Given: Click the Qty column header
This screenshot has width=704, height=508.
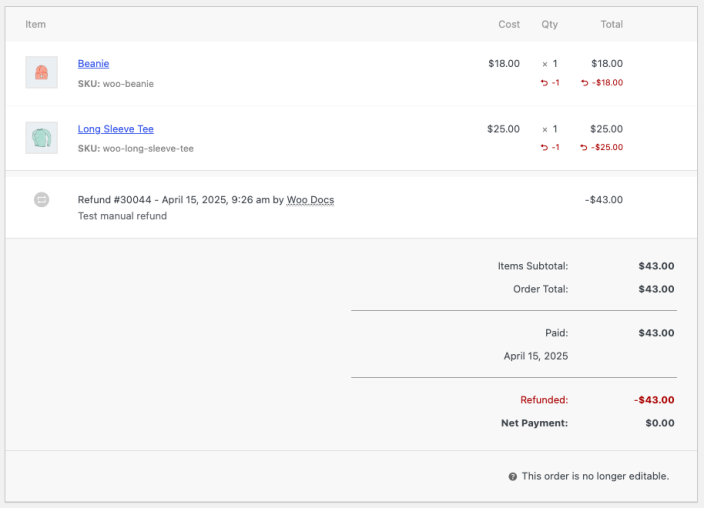Looking at the screenshot, I should tap(549, 24).
